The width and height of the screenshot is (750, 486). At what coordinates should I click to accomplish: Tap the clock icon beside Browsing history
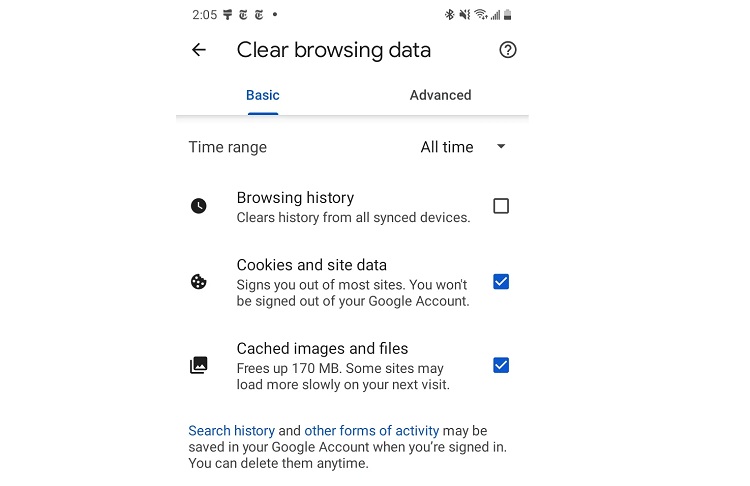(x=199, y=206)
